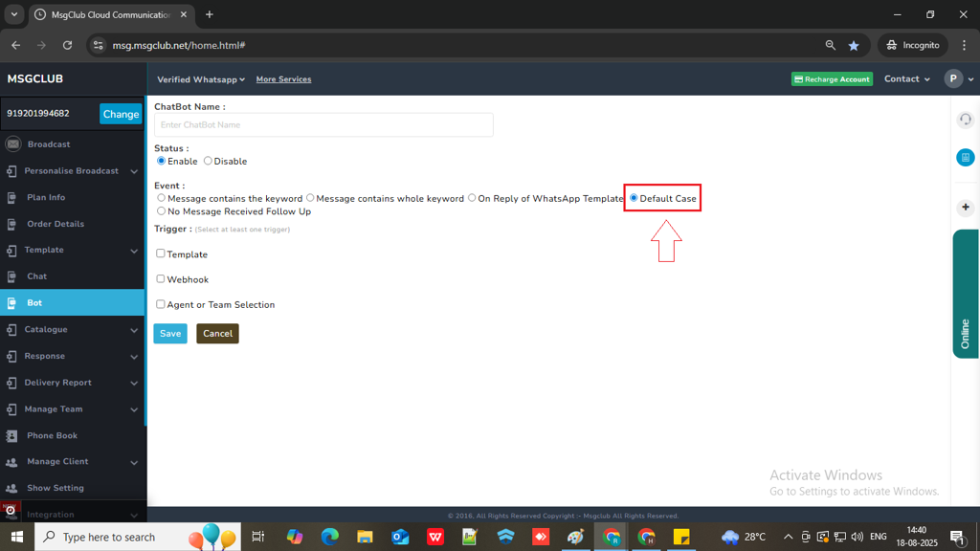The image size is (980, 551).
Task: Open the Verified Whatsapp dropdown
Action: [201, 79]
